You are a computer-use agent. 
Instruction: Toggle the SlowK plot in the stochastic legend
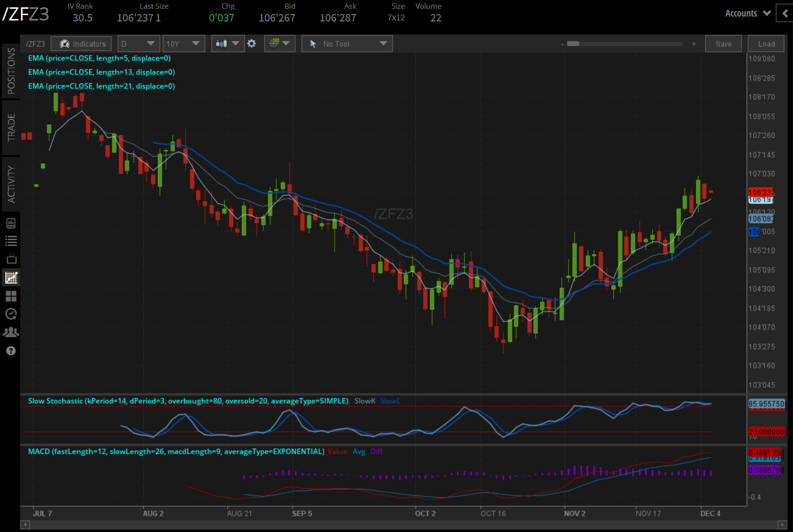click(364, 400)
